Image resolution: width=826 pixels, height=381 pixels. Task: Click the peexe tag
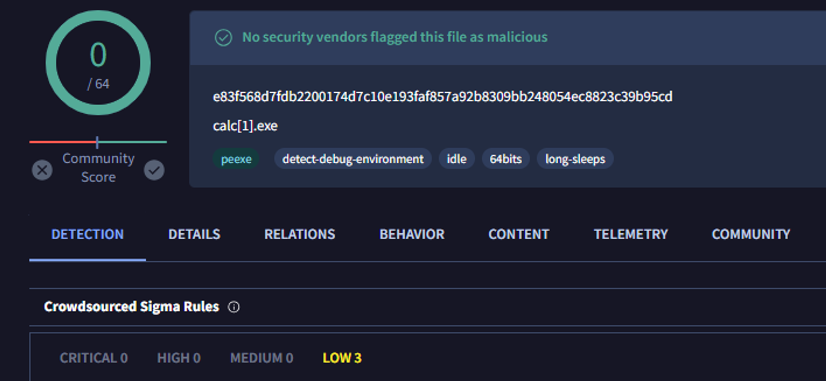(236, 159)
